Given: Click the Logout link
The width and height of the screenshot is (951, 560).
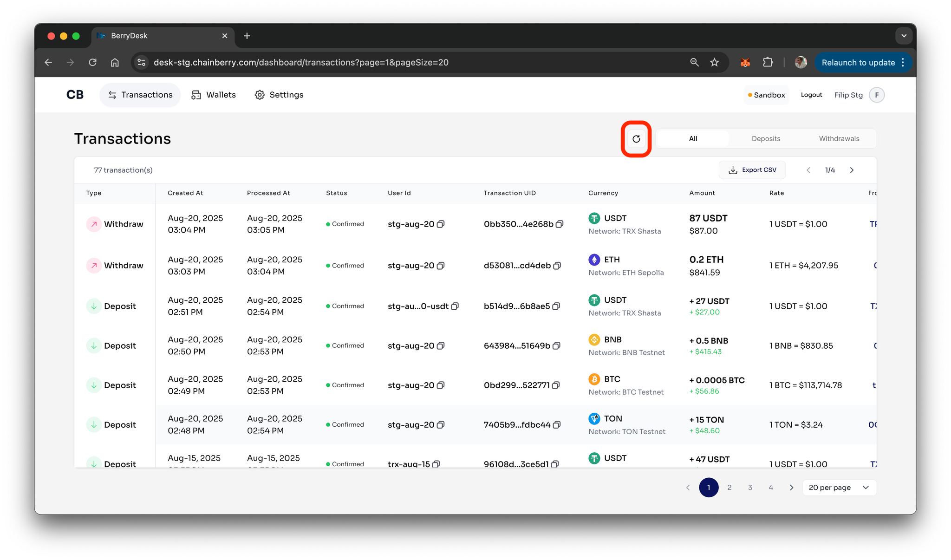Looking at the screenshot, I should pos(811,95).
